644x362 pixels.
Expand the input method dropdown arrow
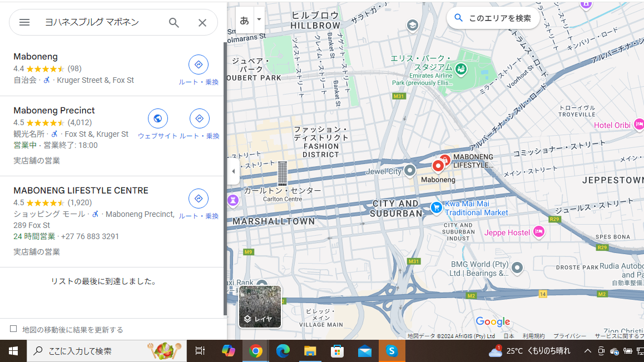pos(259,19)
